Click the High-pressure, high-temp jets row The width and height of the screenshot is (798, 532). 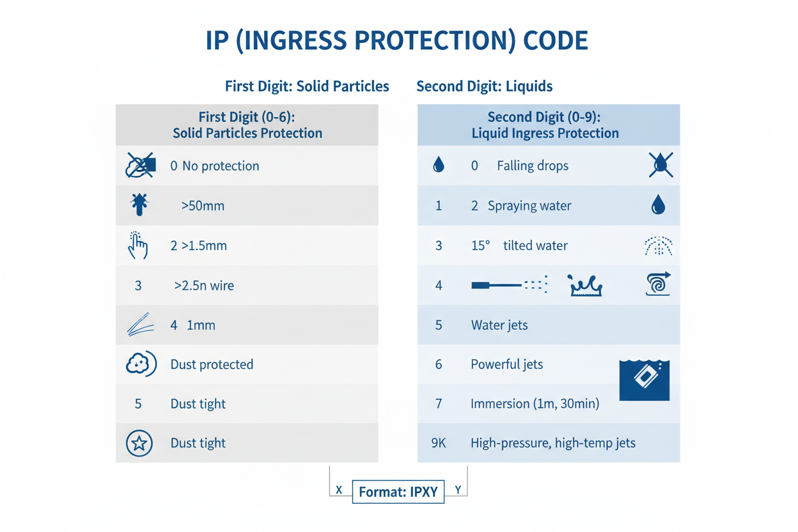pyautogui.click(x=552, y=442)
